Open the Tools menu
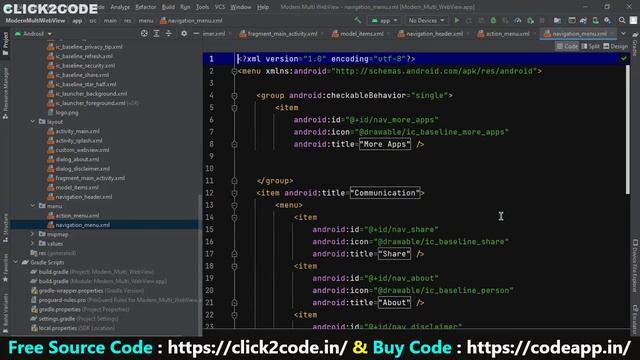 coord(202,7)
